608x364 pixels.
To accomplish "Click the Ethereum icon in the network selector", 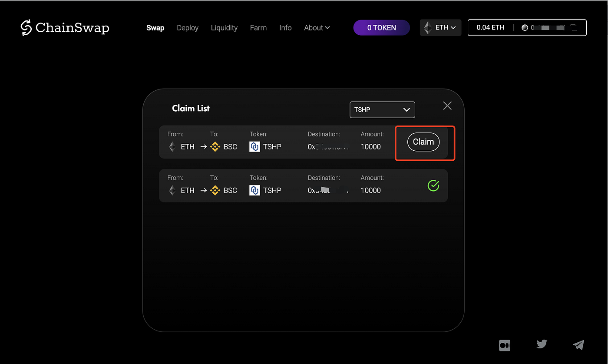I will pyautogui.click(x=428, y=28).
